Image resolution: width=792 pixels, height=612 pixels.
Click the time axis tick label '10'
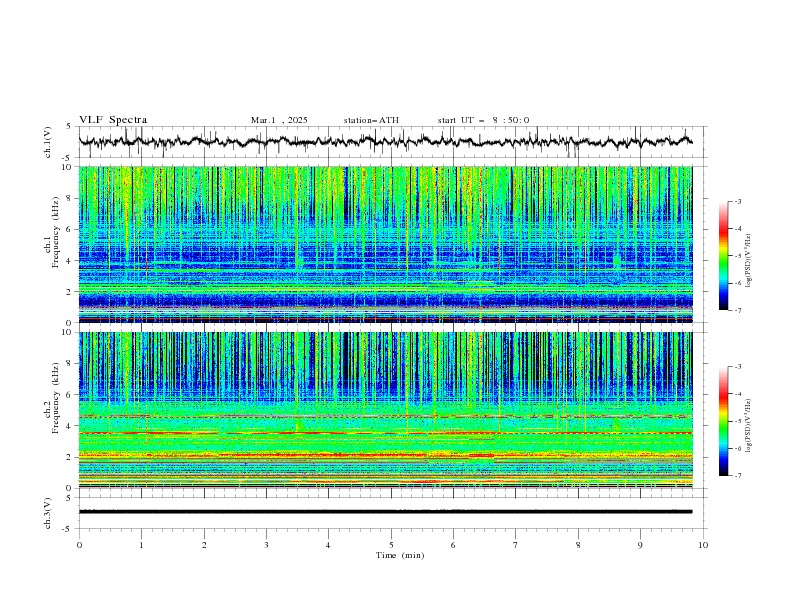pyautogui.click(x=703, y=545)
